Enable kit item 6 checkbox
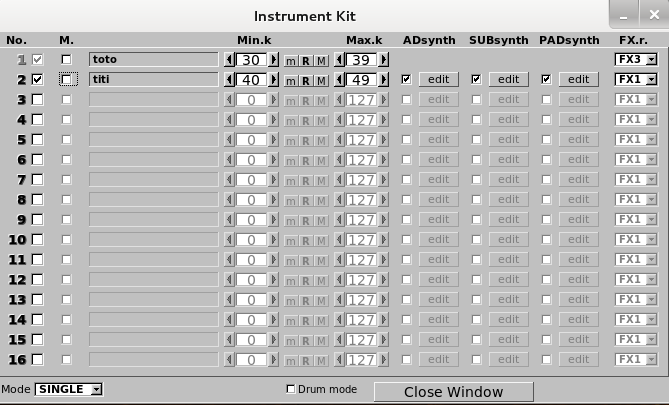The width and height of the screenshot is (669, 405). 38,160
